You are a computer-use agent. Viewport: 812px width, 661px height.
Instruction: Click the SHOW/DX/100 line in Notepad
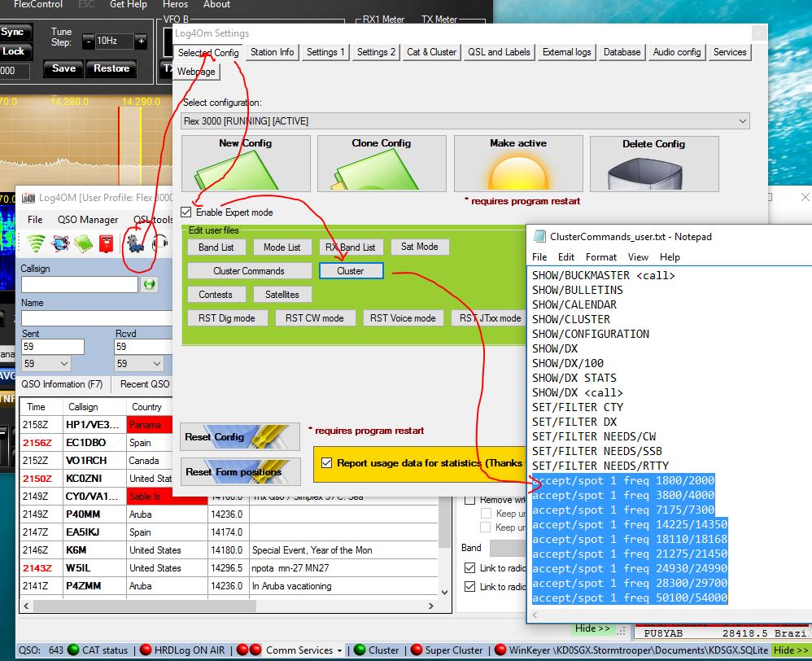(x=568, y=363)
